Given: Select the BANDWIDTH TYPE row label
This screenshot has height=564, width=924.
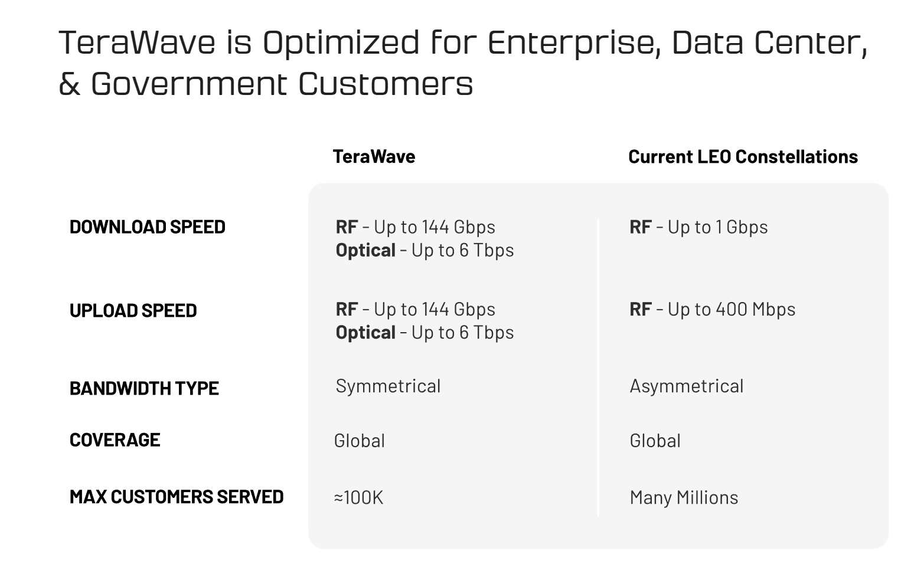Looking at the screenshot, I should 144,388.
